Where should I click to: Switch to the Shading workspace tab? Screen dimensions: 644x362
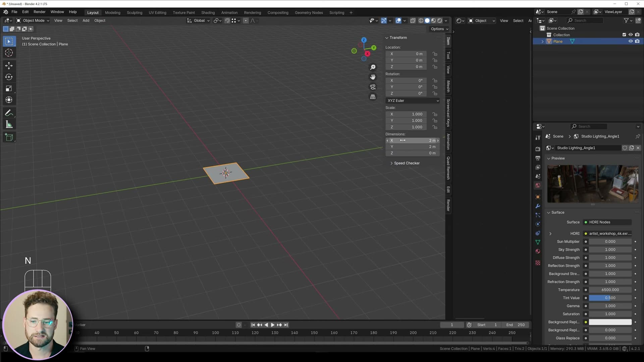(208, 13)
